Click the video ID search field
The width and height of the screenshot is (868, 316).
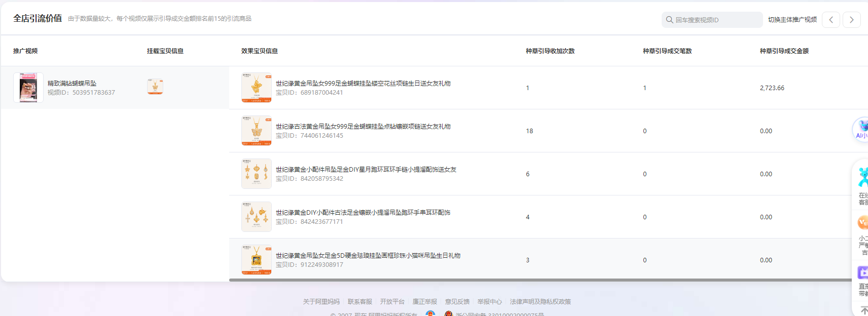[x=716, y=20]
